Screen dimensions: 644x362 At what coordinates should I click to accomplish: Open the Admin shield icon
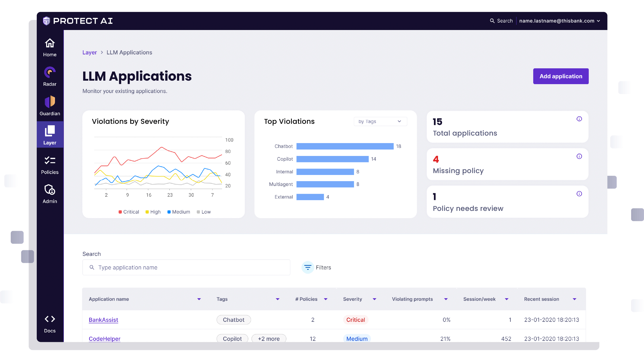tap(50, 190)
